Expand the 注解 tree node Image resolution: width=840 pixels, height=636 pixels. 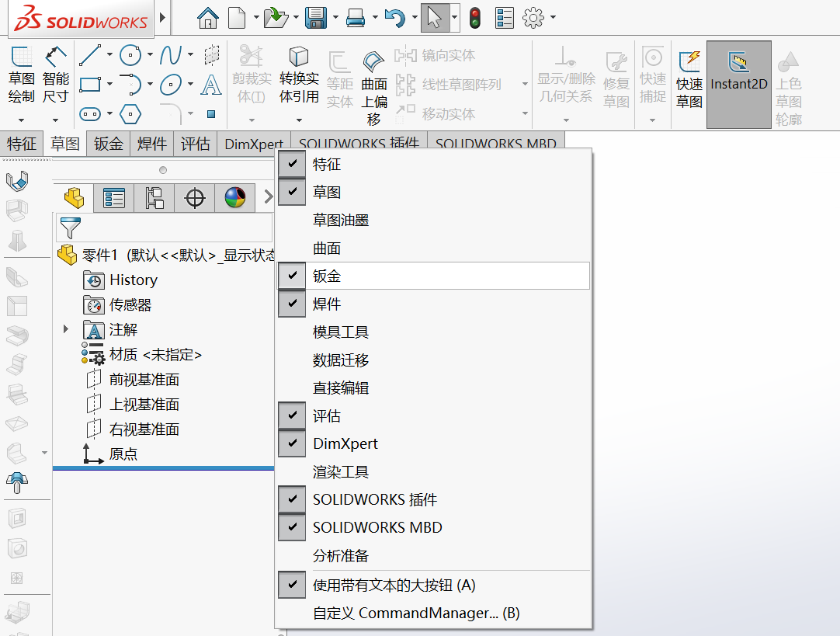(x=66, y=329)
